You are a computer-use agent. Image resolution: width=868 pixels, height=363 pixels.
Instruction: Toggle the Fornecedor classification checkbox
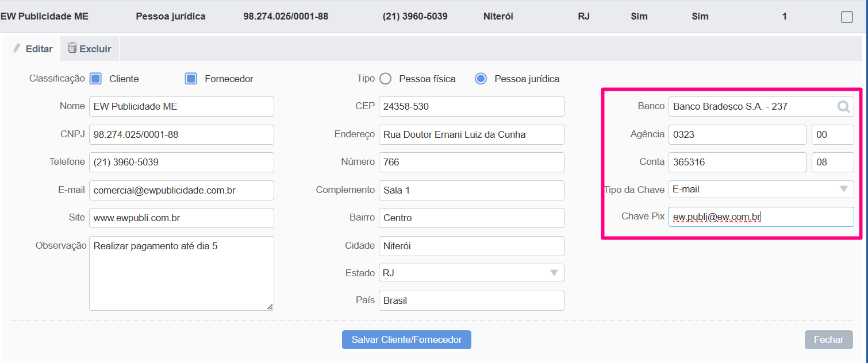[x=191, y=79]
